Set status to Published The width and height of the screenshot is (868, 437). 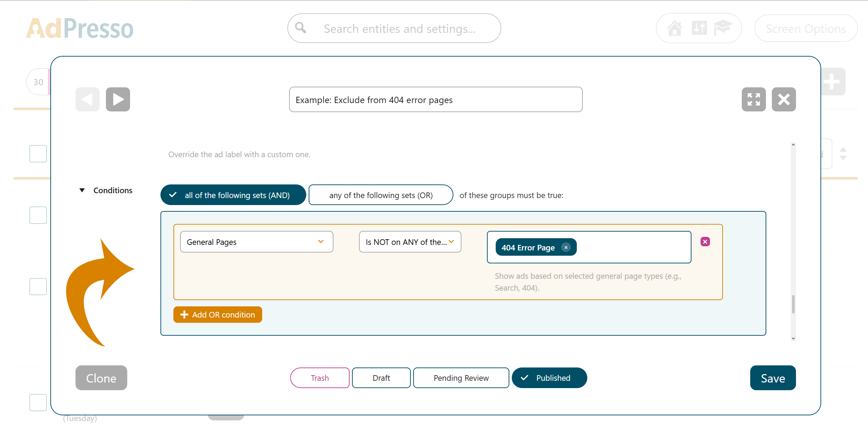tap(549, 378)
